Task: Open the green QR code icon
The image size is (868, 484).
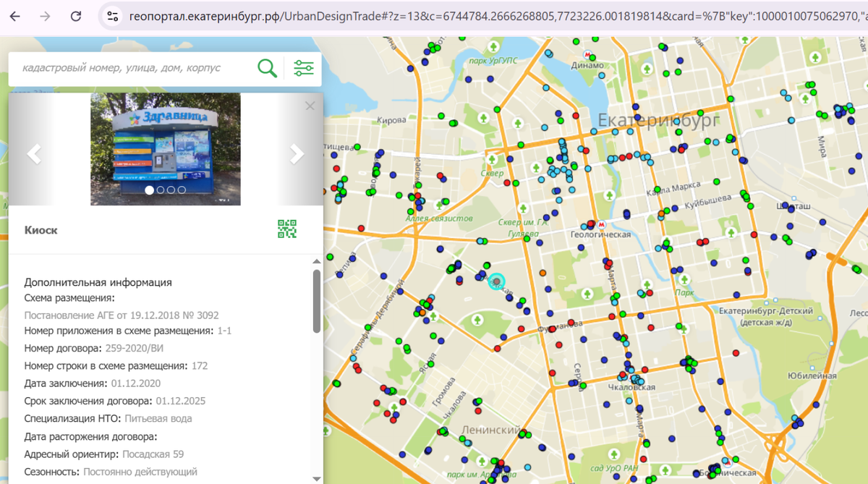Action: (287, 229)
